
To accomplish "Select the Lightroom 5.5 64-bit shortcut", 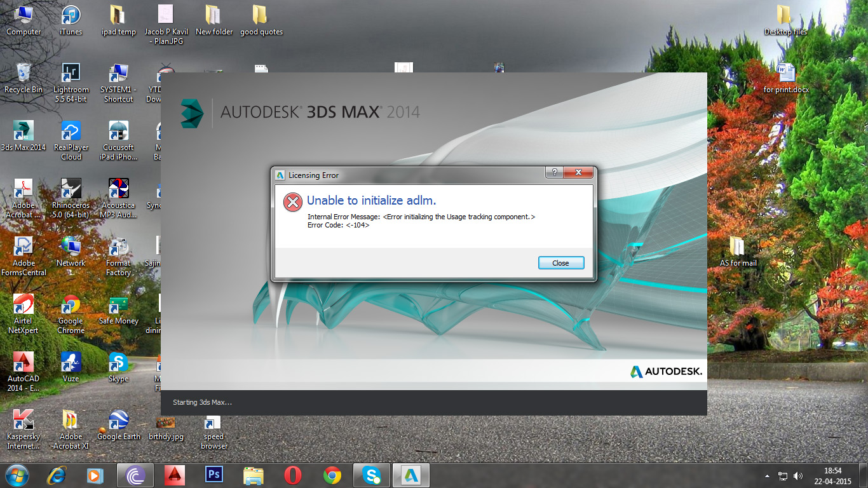I will (x=71, y=83).
